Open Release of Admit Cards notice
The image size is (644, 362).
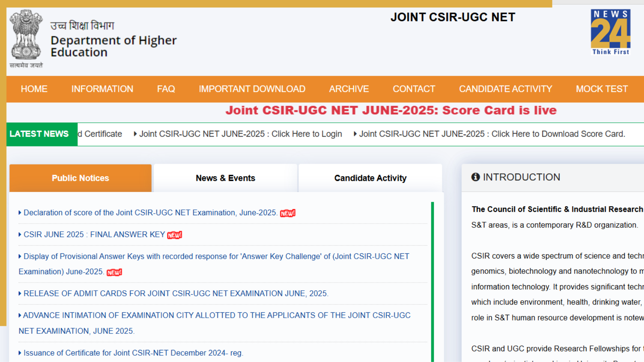[x=176, y=293]
